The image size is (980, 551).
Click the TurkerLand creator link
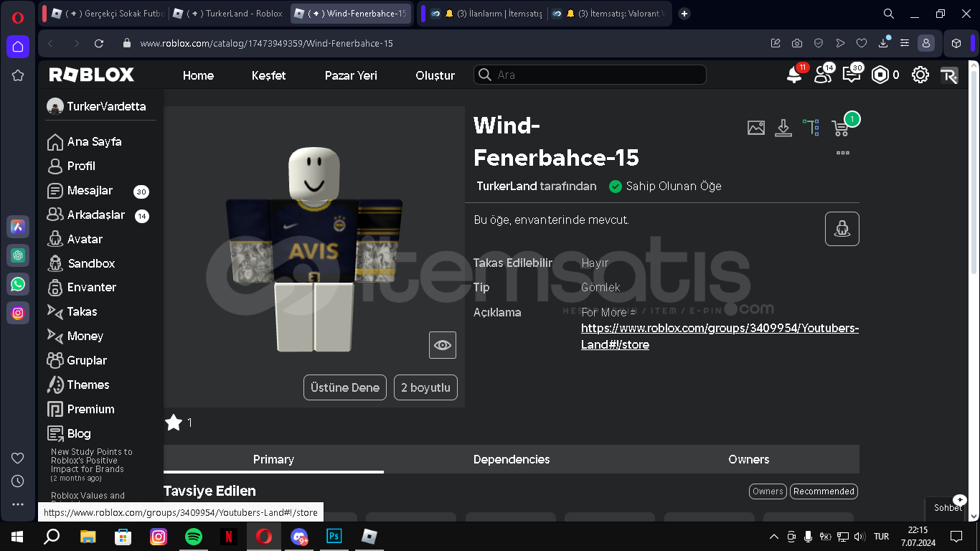pos(507,187)
